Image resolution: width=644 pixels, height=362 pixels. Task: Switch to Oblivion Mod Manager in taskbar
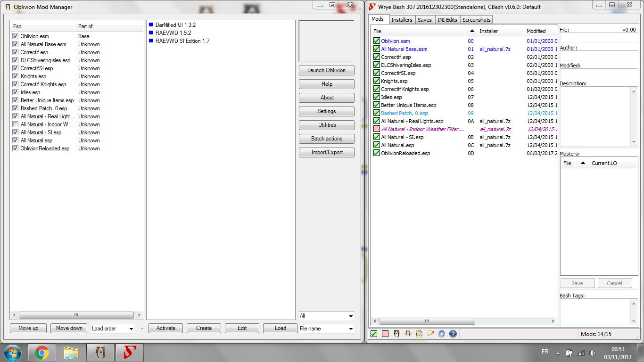click(x=100, y=353)
